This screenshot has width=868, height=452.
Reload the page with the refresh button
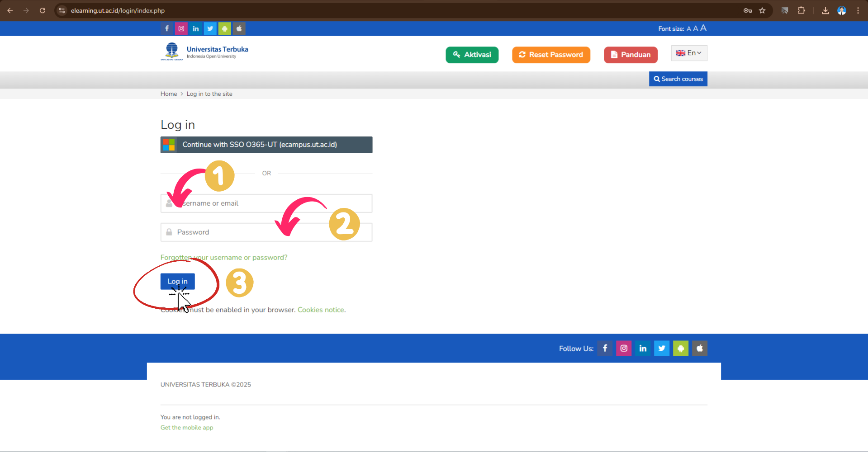pos(43,10)
